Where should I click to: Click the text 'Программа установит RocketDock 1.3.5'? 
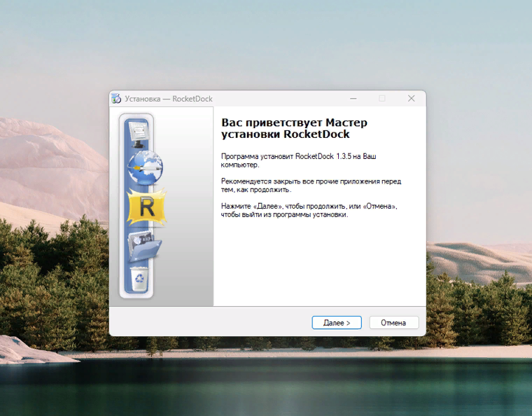point(286,156)
